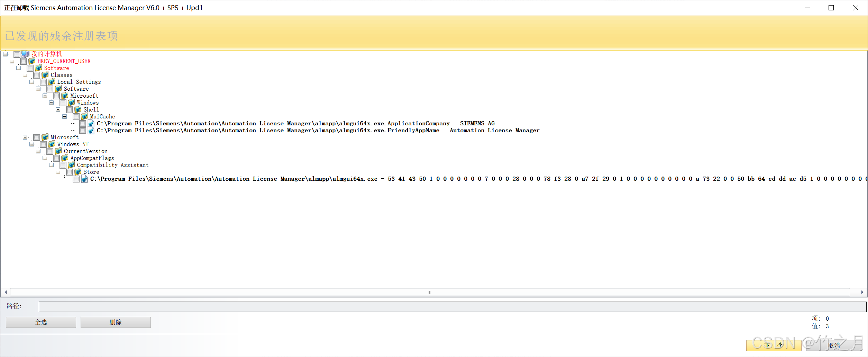This screenshot has height=357, width=868.
Task: Check the FriendlyAppName value checkbox
Action: point(83,131)
